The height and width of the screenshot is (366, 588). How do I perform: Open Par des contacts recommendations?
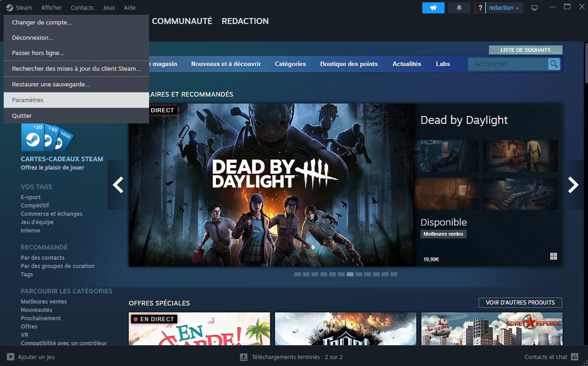click(x=42, y=258)
